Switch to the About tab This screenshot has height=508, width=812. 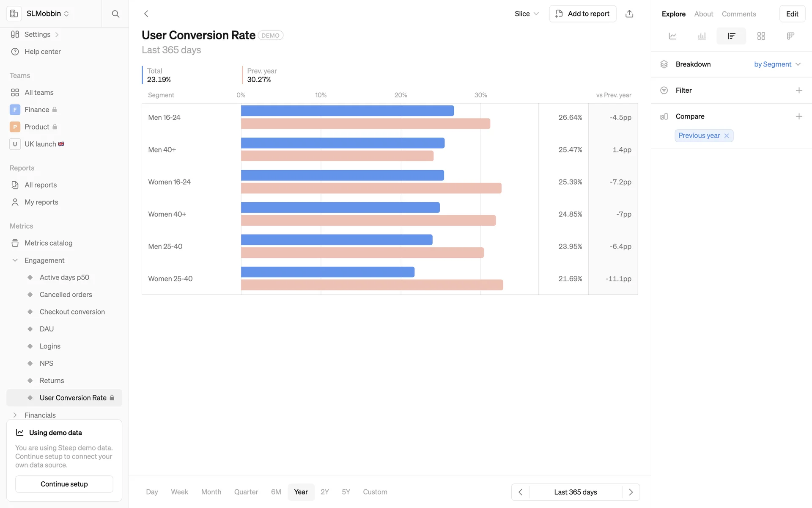[703, 14]
